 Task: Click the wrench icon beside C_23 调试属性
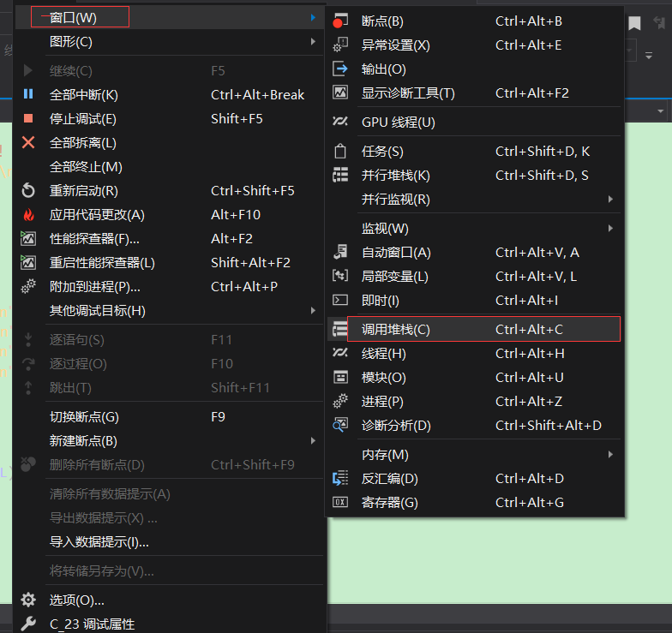coord(28,624)
